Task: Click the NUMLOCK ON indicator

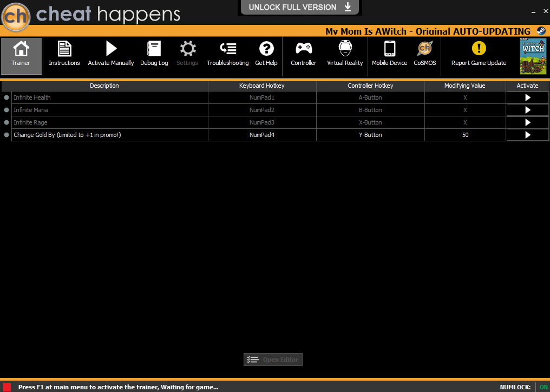Action: pos(544,387)
